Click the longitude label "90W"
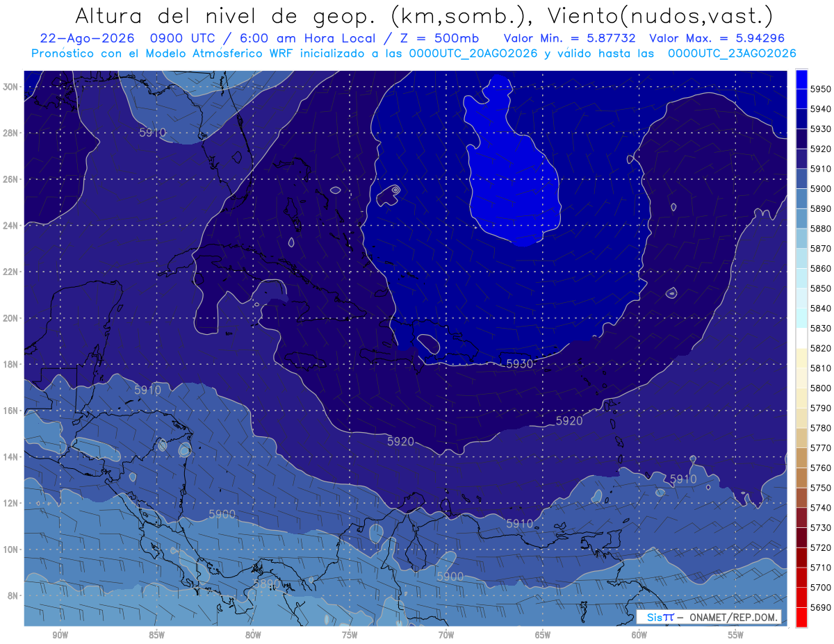 (60, 635)
